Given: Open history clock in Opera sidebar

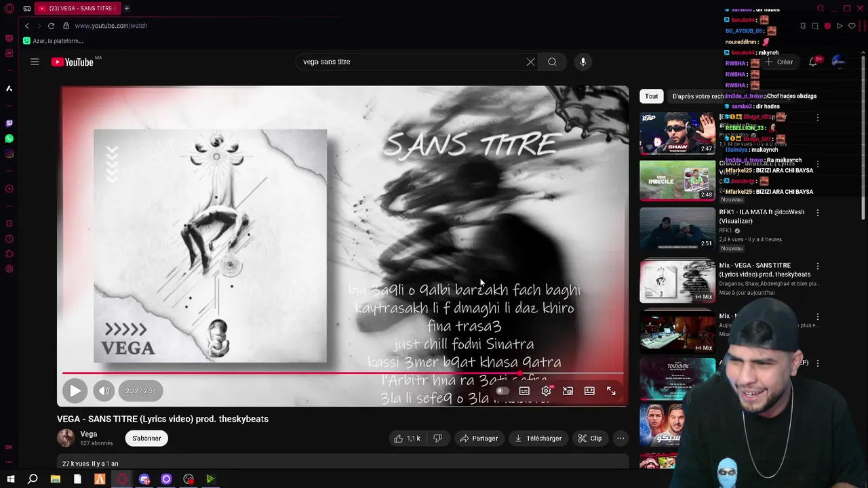Looking at the screenshot, I should 9,239.
